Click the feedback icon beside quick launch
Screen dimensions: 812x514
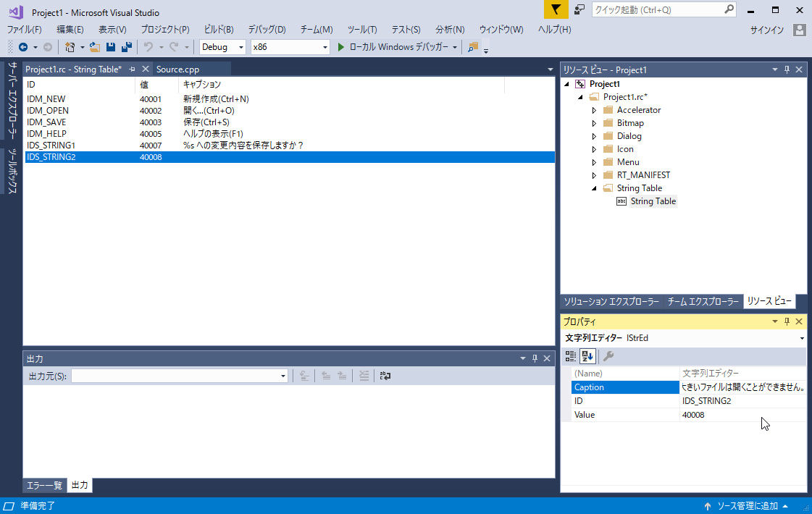579,9
